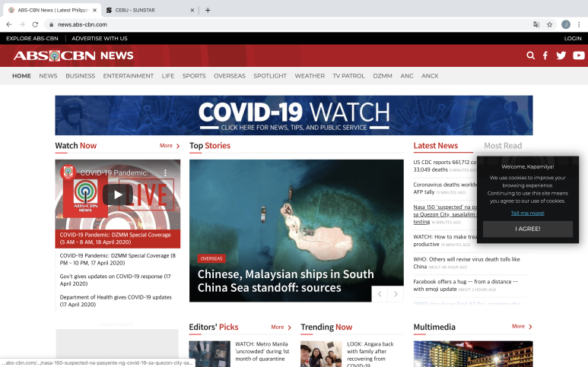Image resolution: width=588 pixels, height=367 pixels.
Task: Open Tell me more! cookie link
Action: pos(527,213)
